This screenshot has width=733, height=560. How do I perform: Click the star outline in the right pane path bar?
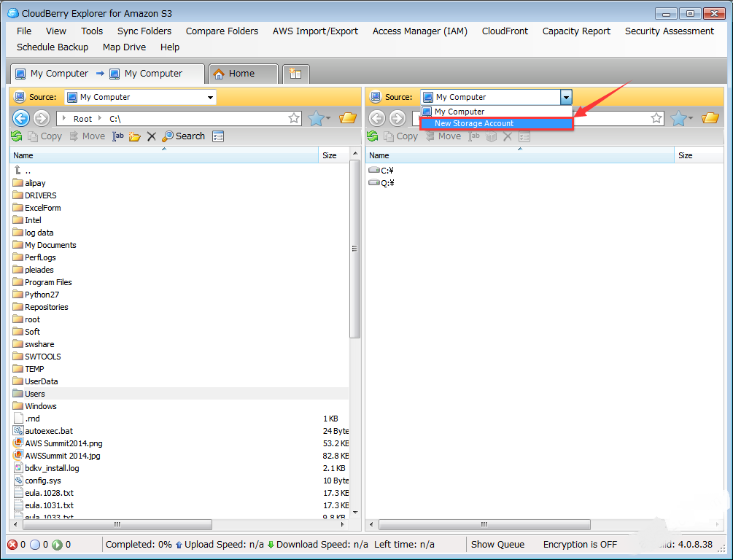click(x=656, y=118)
